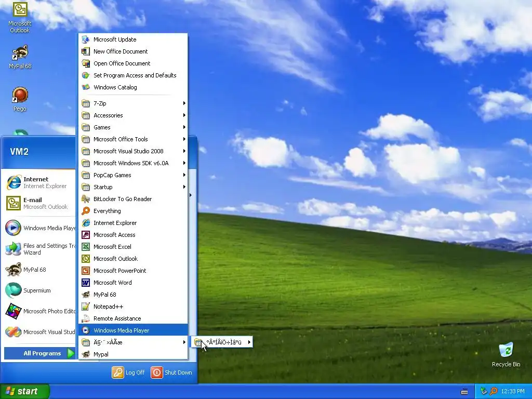
Task: Click the Supermium icon in Start menu
Action: tap(13, 290)
